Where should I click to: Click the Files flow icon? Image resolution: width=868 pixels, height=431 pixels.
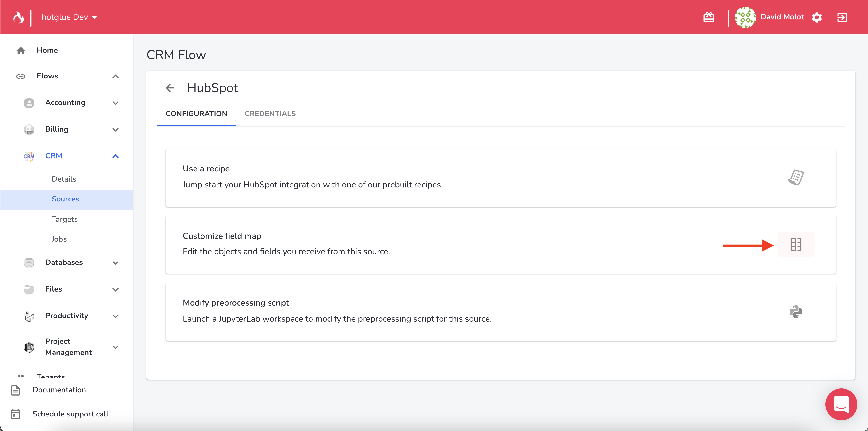tap(29, 289)
